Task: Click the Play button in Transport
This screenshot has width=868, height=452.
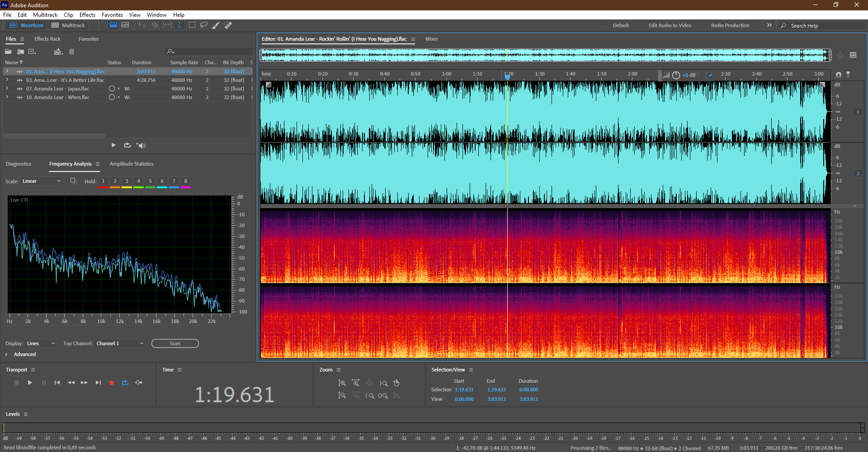Action: click(30, 383)
